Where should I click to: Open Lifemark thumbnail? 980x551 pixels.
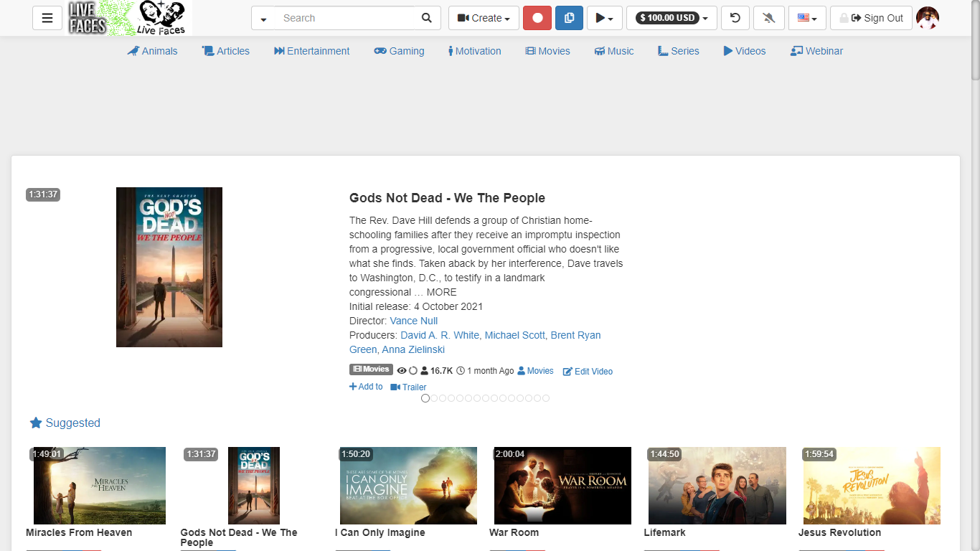717,486
